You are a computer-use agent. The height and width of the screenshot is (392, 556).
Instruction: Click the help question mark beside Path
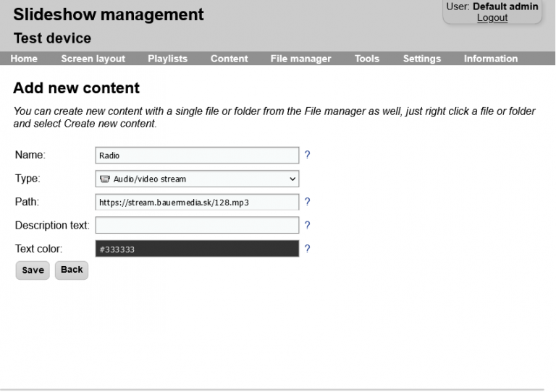click(307, 202)
